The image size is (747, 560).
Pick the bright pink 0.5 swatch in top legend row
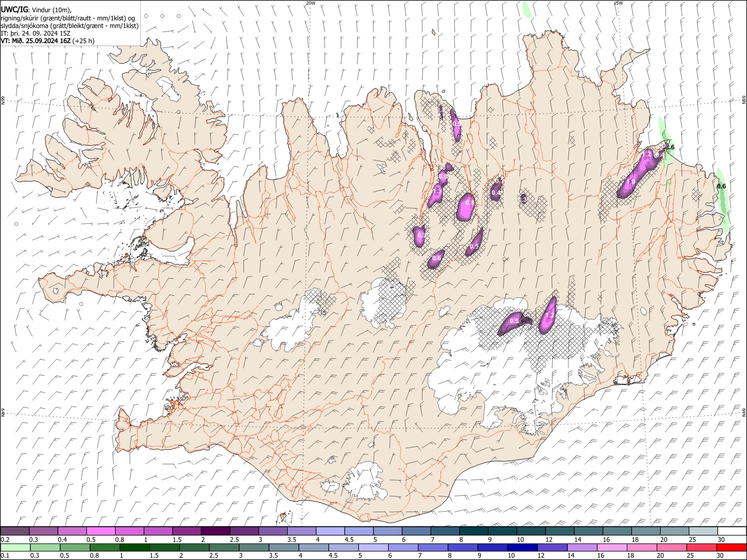point(100,531)
